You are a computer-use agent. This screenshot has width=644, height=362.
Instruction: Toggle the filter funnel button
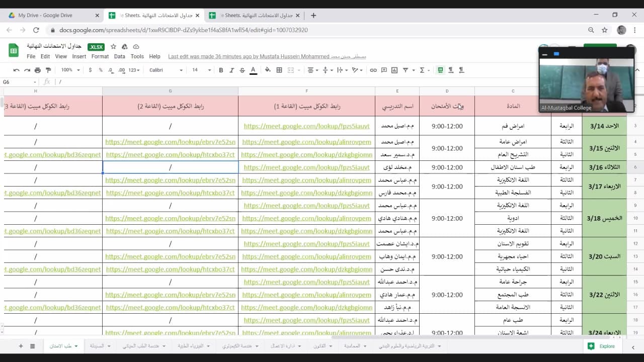tap(405, 70)
